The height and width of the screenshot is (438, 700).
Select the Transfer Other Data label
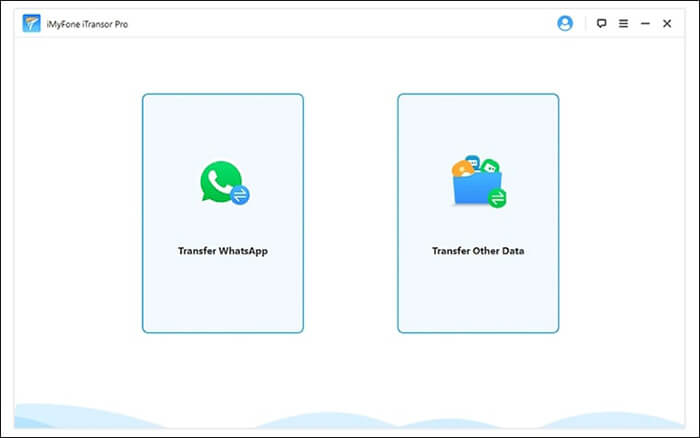click(478, 251)
